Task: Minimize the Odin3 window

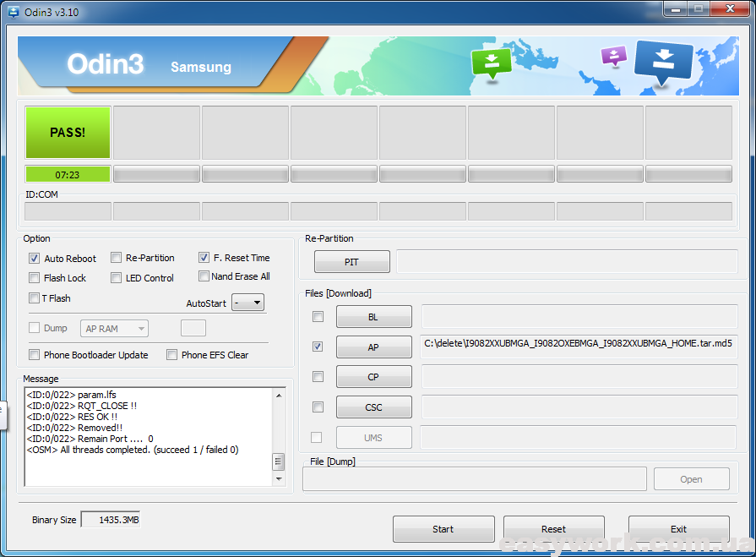Action: click(x=676, y=8)
